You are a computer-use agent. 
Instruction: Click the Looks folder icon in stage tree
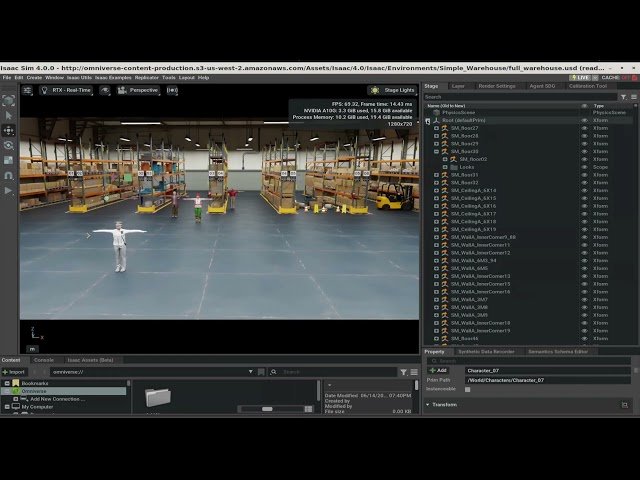[x=454, y=167]
